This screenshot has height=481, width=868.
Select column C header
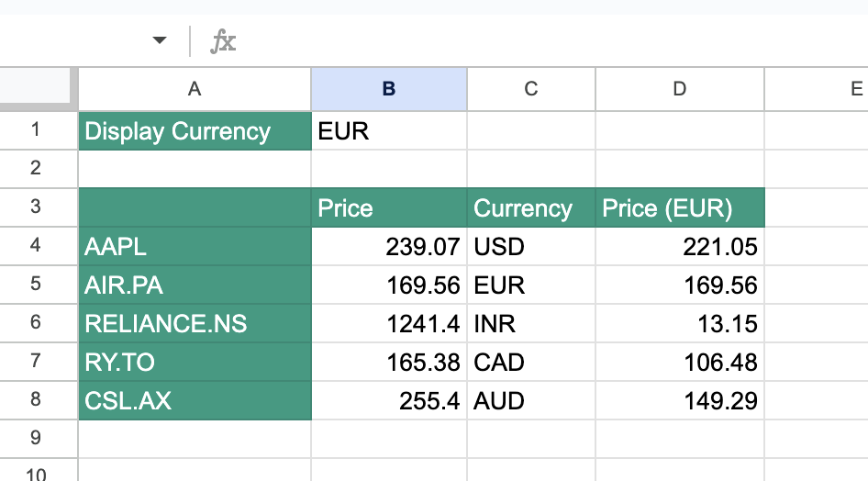click(531, 88)
